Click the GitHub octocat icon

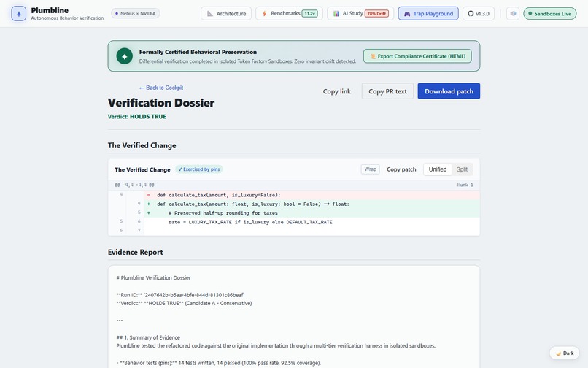(471, 14)
